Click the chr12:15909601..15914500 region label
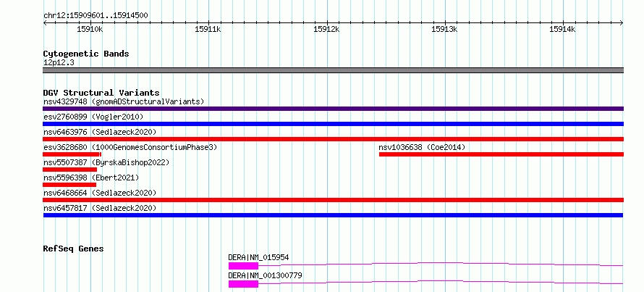This screenshot has width=644, height=292. (96, 16)
